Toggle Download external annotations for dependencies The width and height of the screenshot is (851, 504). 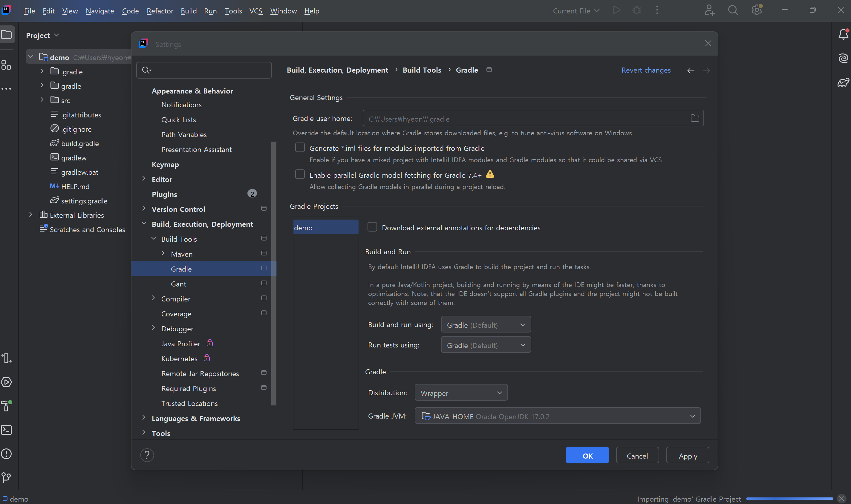[x=372, y=227]
